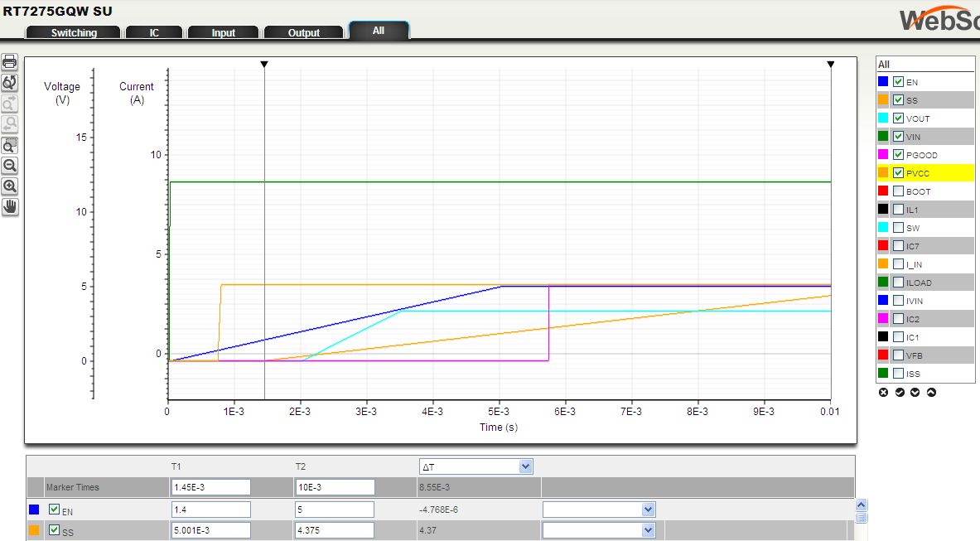Open the ΔT measurement dropdown
This screenshot has height=541, width=980.
pos(476,466)
